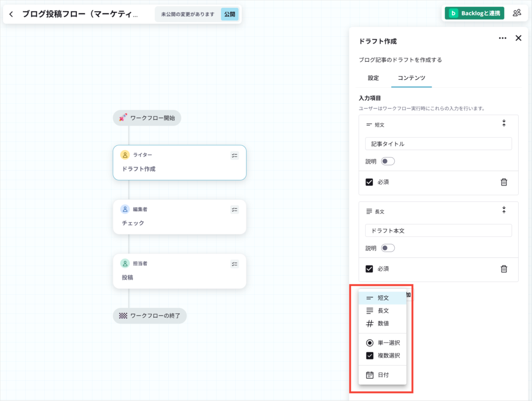The image size is (532, 401).
Task: Uncheck 必須 for ドラフト本文
Action: (369, 268)
